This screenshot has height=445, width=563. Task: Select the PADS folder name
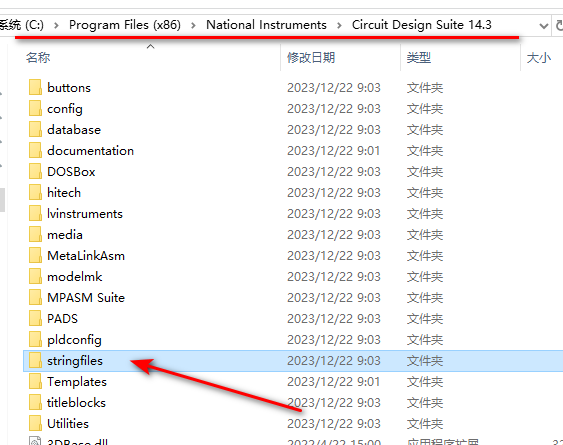pyautogui.click(x=62, y=319)
